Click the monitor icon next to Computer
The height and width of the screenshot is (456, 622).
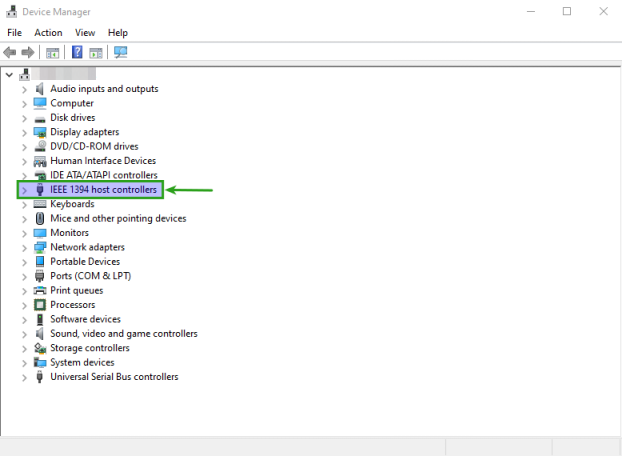tap(40, 103)
